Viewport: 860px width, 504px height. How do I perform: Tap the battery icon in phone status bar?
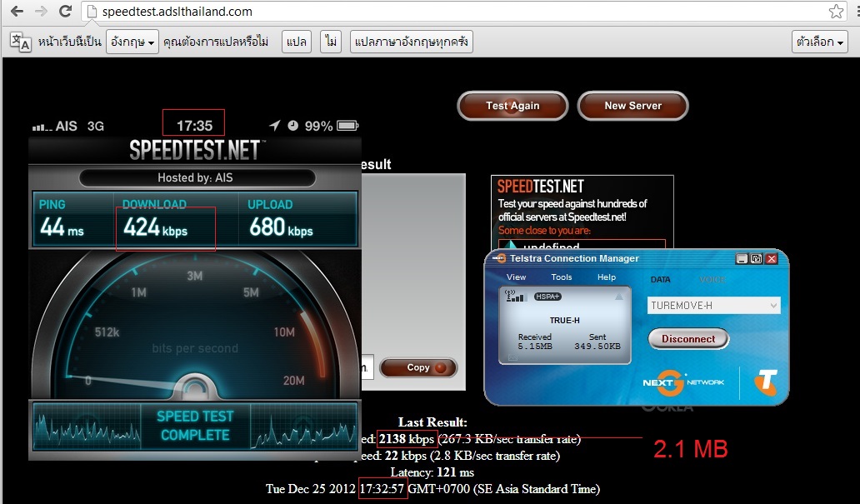(347, 126)
